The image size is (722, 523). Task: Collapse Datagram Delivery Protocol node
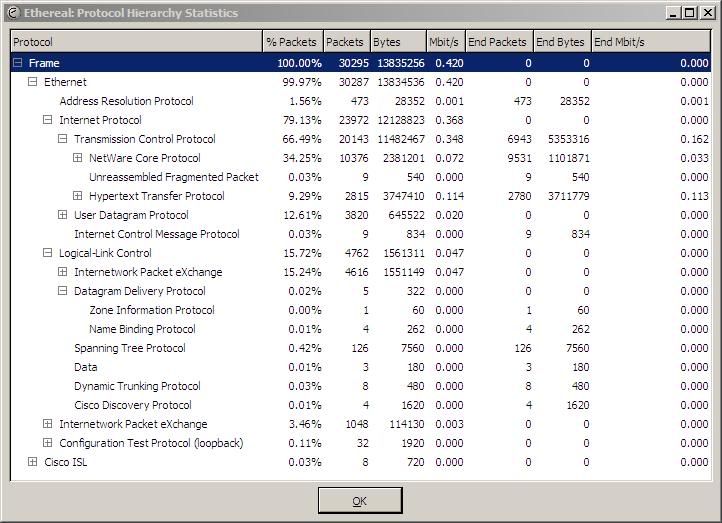(63, 291)
